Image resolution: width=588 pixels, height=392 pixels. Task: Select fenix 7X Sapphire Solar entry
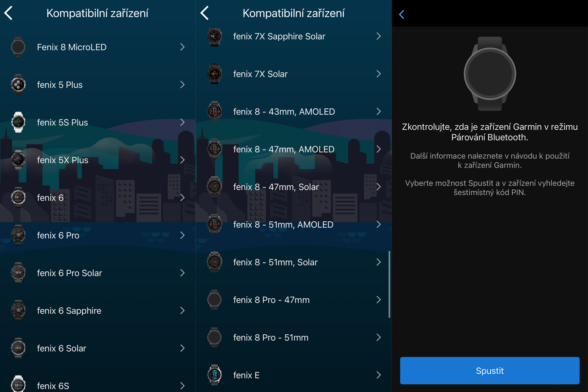tap(294, 36)
